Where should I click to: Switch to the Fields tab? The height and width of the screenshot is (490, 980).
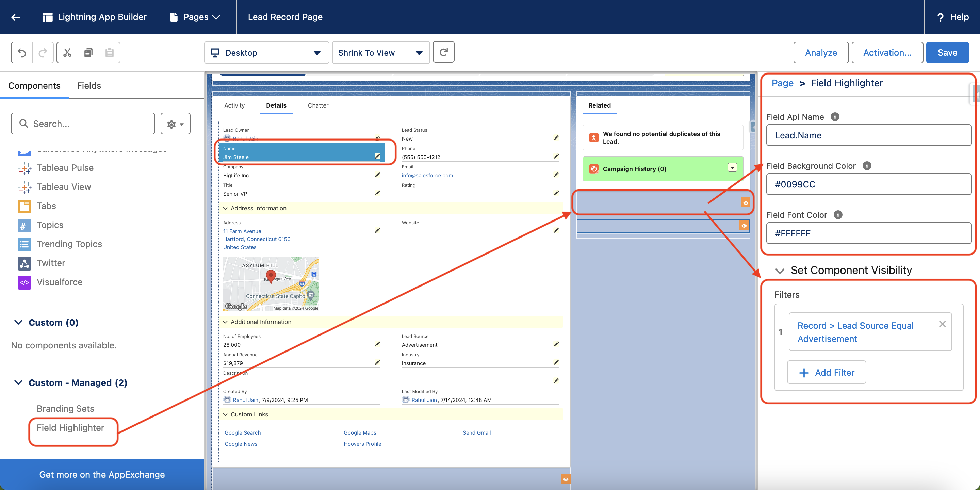[x=89, y=86]
